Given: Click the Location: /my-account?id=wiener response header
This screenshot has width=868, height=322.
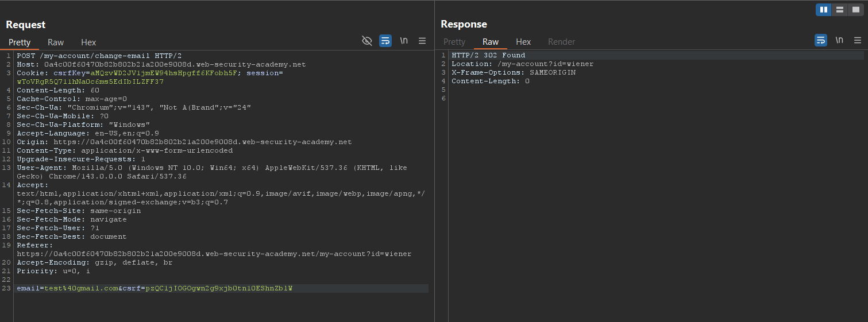Looking at the screenshot, I should (x=523, y=64).
